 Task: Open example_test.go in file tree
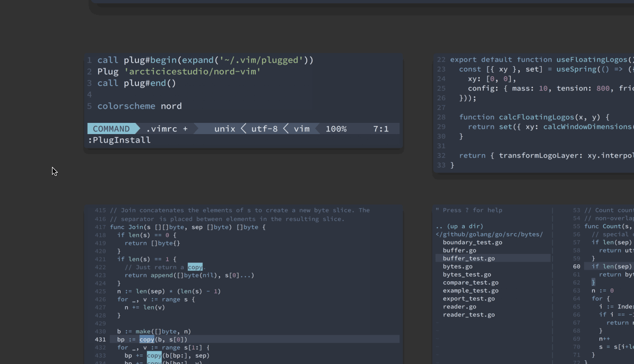point(470,290)
